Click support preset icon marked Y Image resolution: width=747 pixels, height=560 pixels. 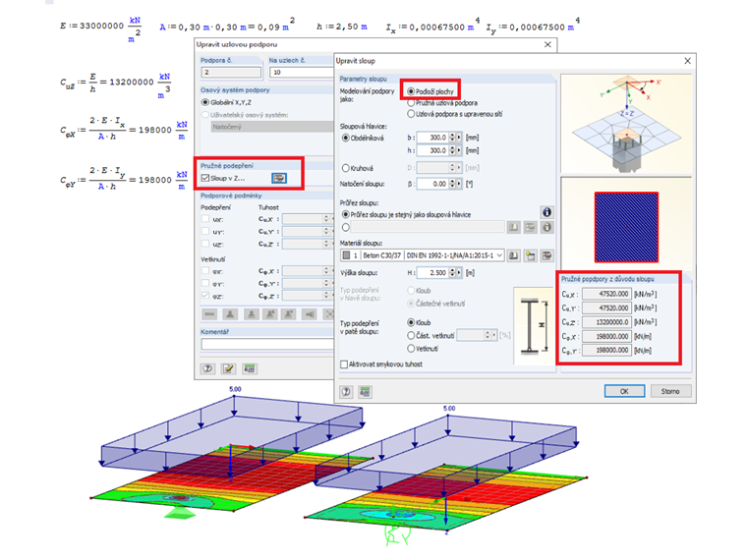[x=289, y=314]
